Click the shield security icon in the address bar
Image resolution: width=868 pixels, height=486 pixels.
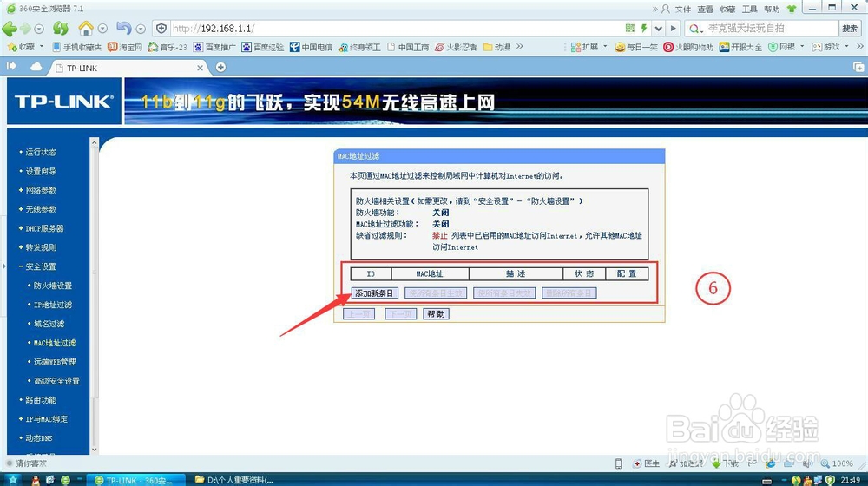[161, 29]
